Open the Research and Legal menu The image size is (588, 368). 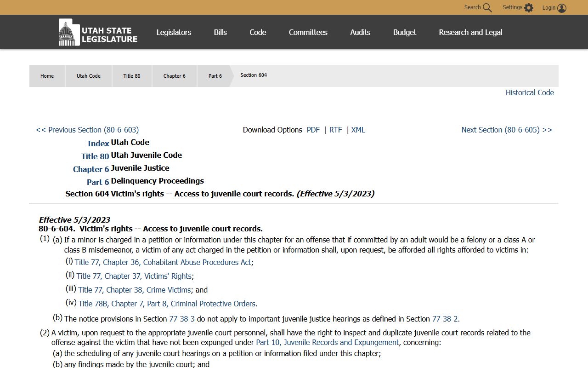point(470,32)
